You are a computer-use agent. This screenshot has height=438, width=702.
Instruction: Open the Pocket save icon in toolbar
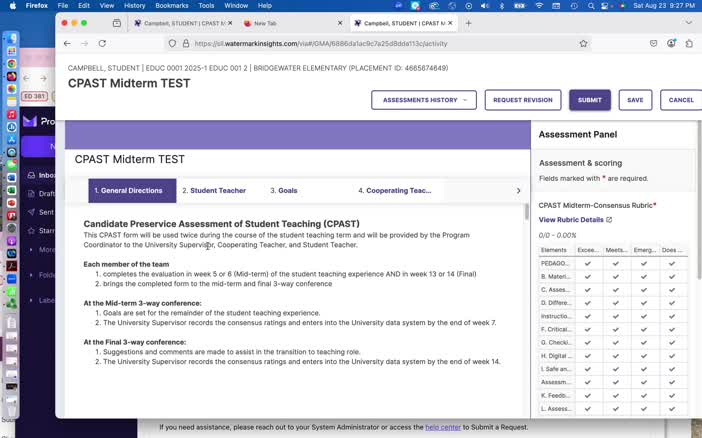pyautogui.click(x=654, y=43)
